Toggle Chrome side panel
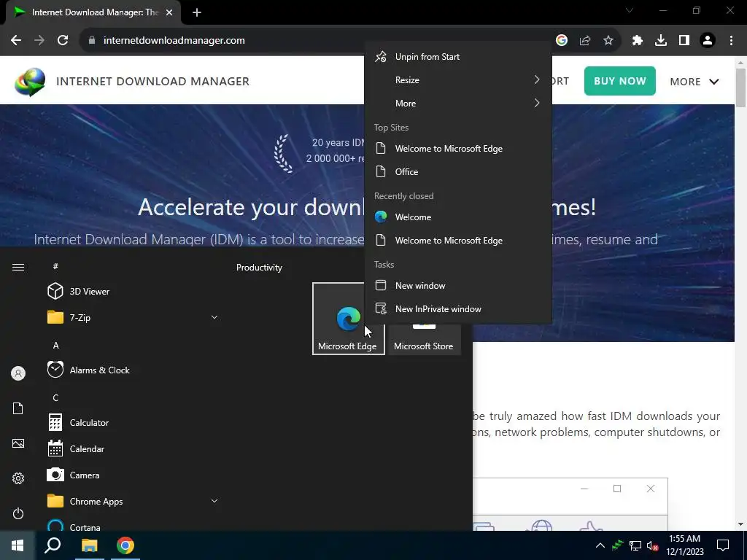Screen dimensions: 747x560 (x=684, y=41)
